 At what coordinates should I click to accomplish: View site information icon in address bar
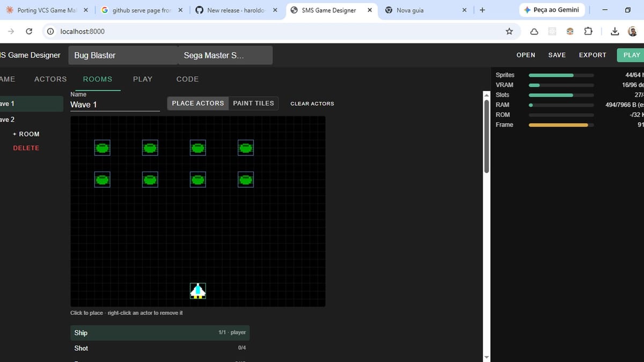(50, 32)
